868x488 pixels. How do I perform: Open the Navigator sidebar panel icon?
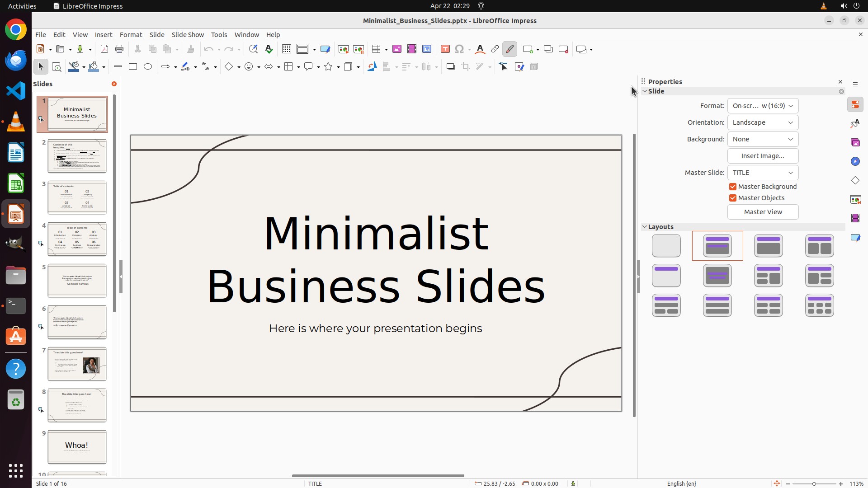(855, 161)
